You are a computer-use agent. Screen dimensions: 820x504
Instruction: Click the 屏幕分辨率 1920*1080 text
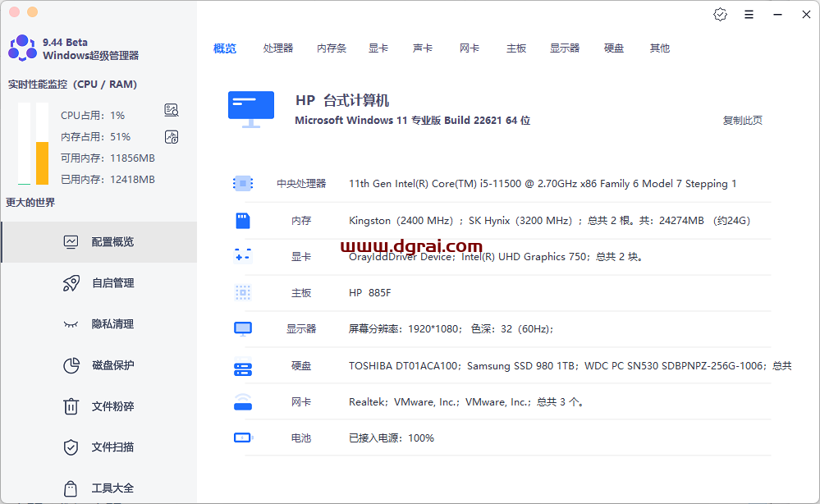tap(451, 329)
